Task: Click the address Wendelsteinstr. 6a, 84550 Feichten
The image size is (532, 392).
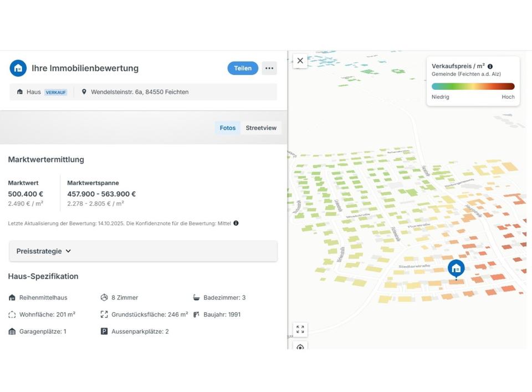Action: pyautogui.click(x=140, y=92)
